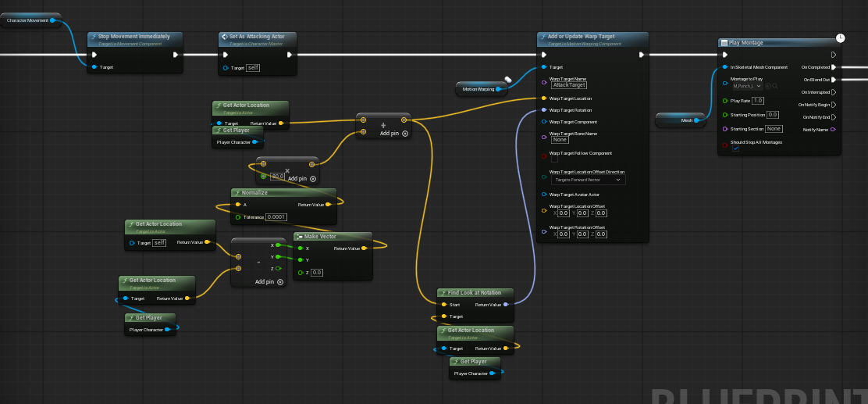Click Add pin on the multiply node
This screenshot has height=404, width=868.
pos(302,178)
